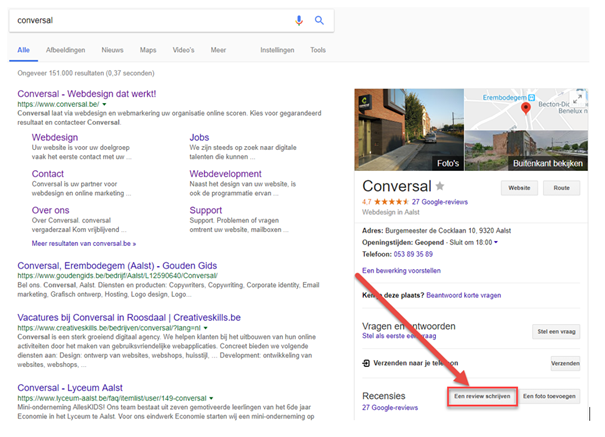Click Een bewerking voorstellen link
The width and height of the screenshot is (605, 437).
tap(401, 270)
